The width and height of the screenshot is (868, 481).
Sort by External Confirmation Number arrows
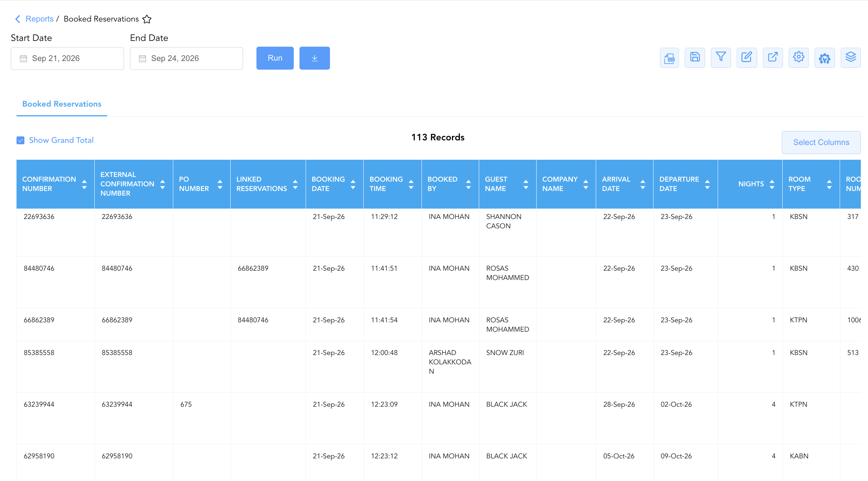(x=162, y=185)
